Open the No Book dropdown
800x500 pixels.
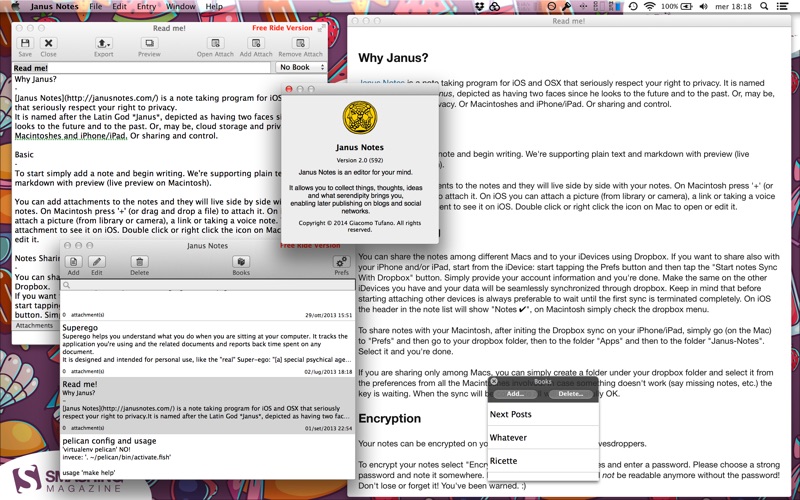click(302, 67)
